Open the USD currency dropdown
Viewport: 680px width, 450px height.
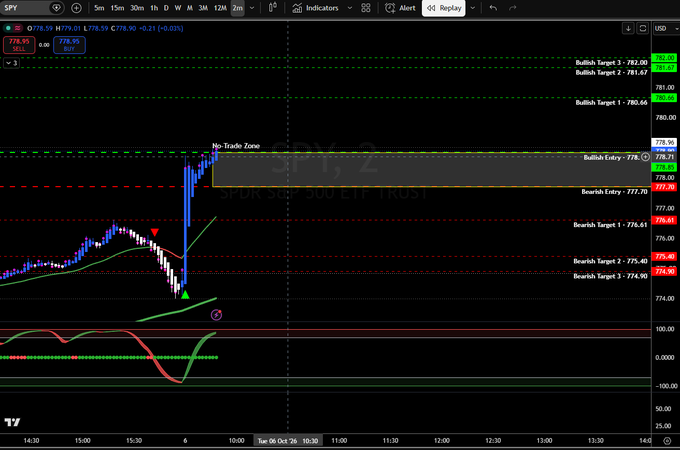[666, 29]
